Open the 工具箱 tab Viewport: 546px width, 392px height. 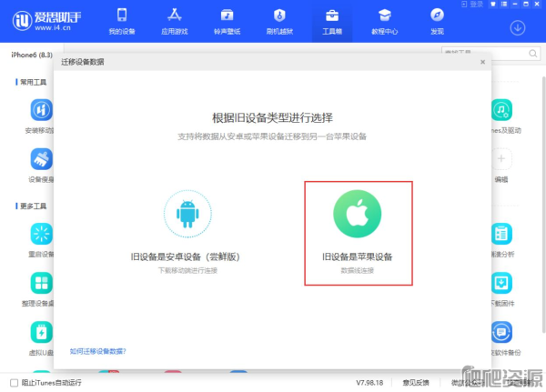pos(332,22)
